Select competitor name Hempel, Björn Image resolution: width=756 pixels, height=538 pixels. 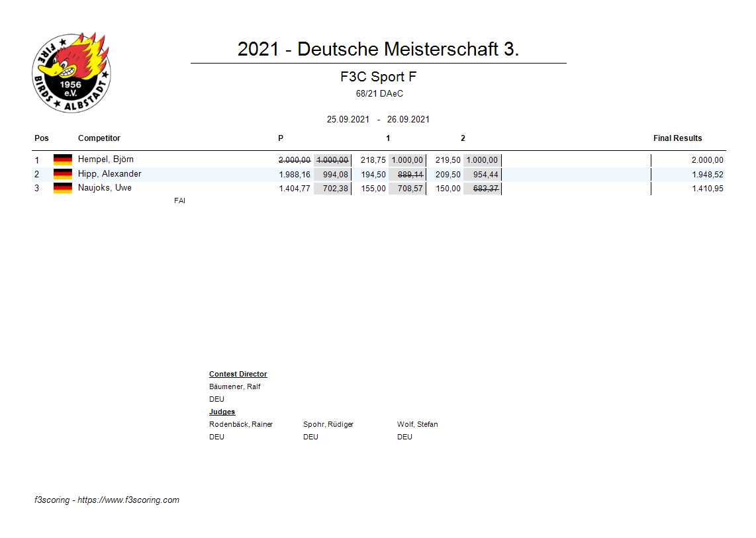point(106,159)
